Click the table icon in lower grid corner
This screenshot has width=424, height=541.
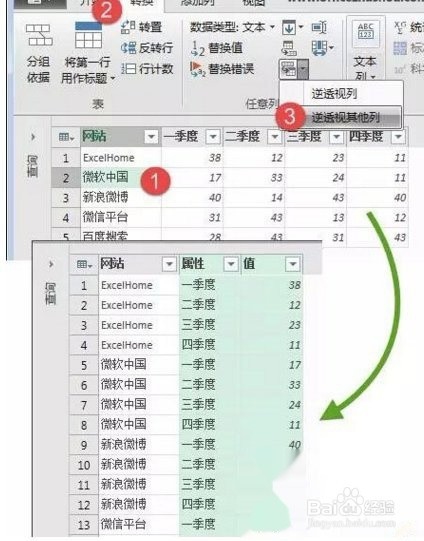click(x=84, y=264)
